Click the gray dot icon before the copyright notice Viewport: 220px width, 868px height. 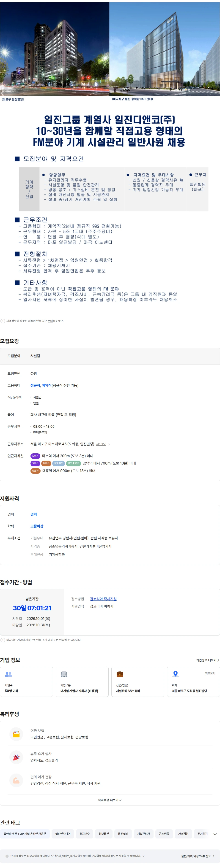click(7, 856)
